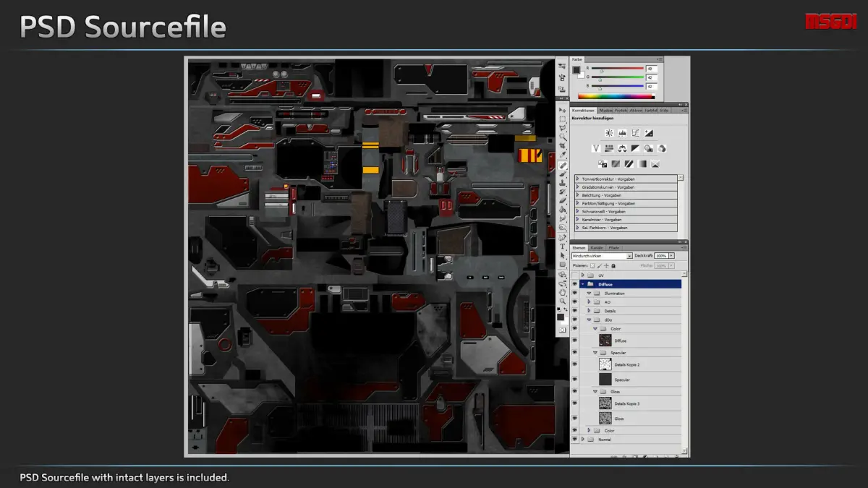Expand the Normal group
This screenshot has height=488, width=868.
582,439
